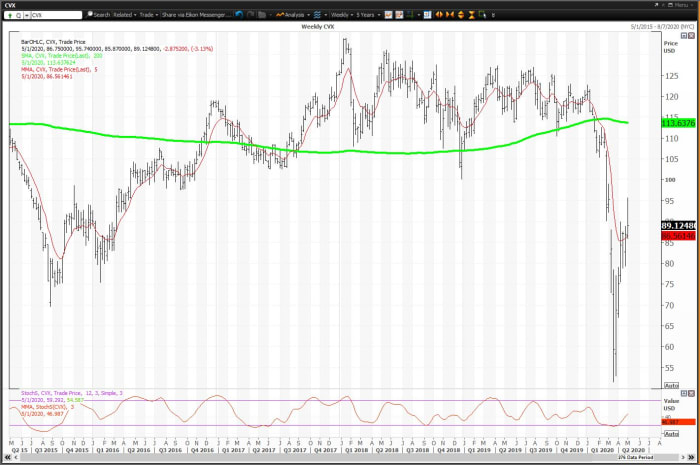700x465 pixels.
Task: Toggle Auto scaling on the stochastic pane
Action: point(671,433)
